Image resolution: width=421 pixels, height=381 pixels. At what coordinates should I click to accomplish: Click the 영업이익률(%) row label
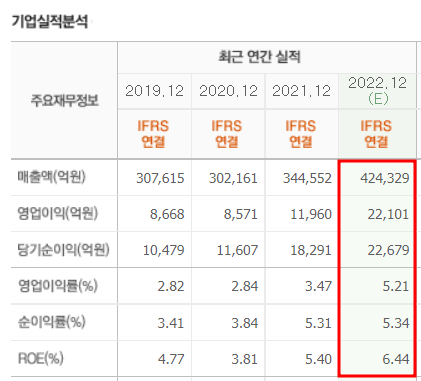(x=58, y=286)
